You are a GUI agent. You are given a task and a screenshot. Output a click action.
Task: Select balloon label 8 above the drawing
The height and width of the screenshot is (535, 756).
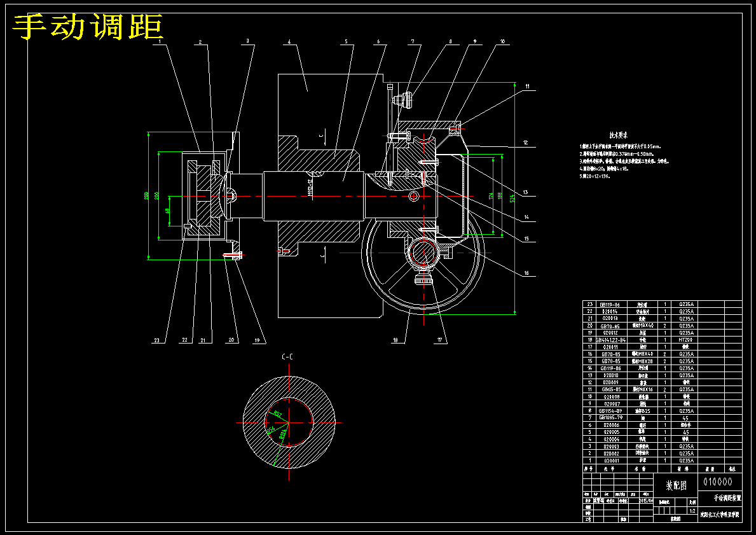(450, 42)
